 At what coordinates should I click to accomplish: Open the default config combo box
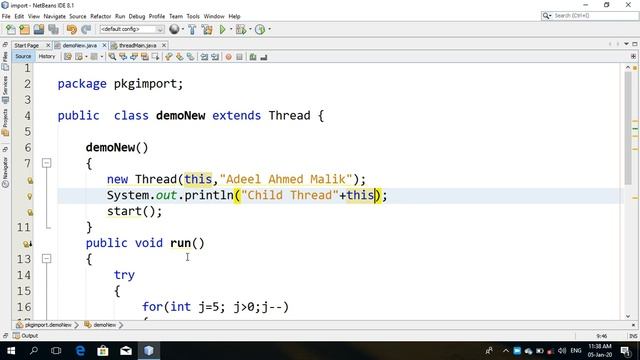pyautogui.click(x=131, y=29)
